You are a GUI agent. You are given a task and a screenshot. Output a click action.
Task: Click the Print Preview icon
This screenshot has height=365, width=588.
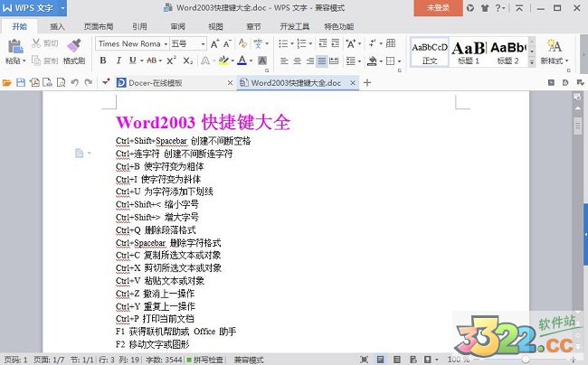coord(61,83)
